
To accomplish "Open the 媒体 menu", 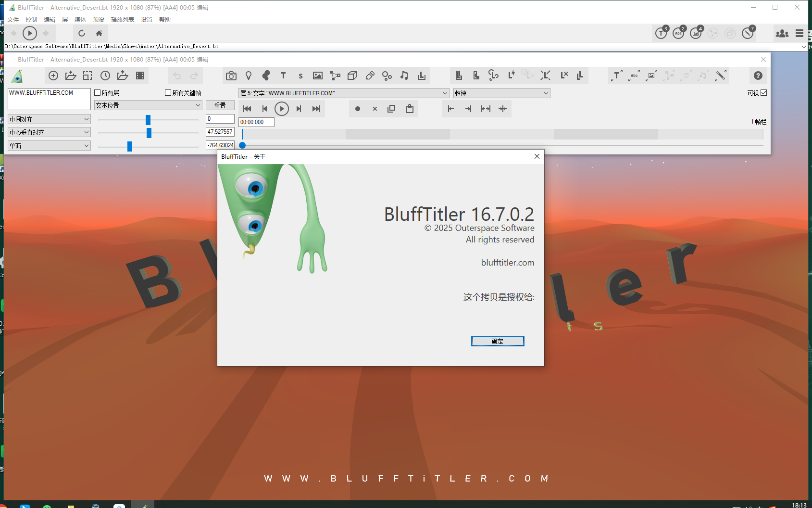I will tap(80, 20).
